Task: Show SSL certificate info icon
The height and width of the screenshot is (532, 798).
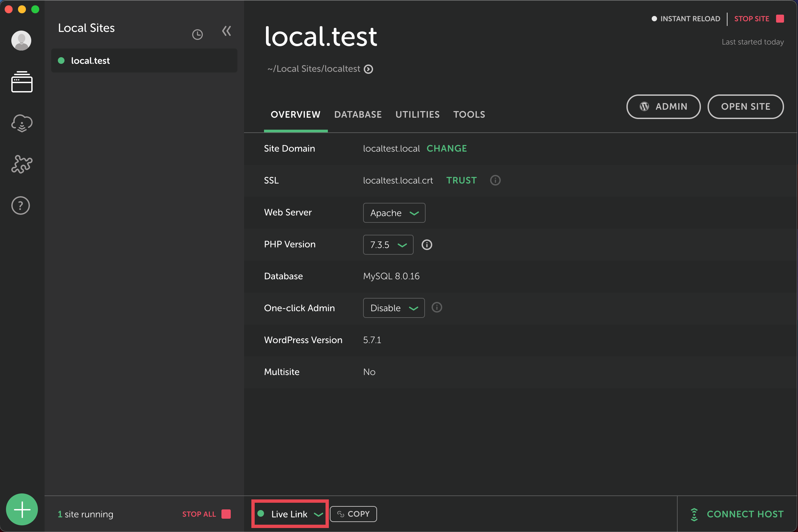Action: click(495, 180)
